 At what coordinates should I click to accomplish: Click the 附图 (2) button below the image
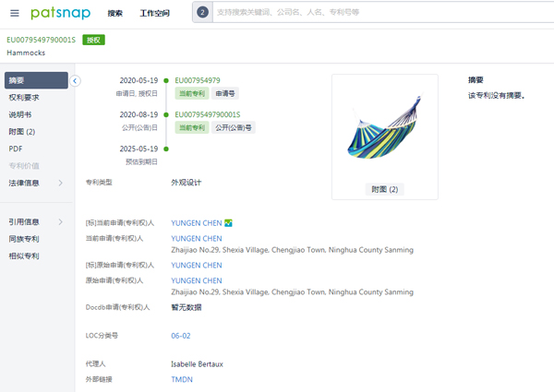click(384, 189)
